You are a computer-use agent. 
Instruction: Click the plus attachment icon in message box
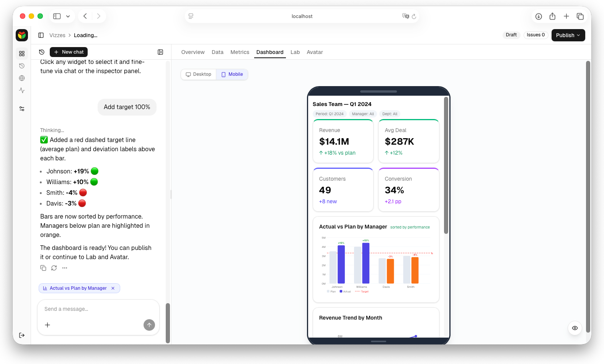47,325
